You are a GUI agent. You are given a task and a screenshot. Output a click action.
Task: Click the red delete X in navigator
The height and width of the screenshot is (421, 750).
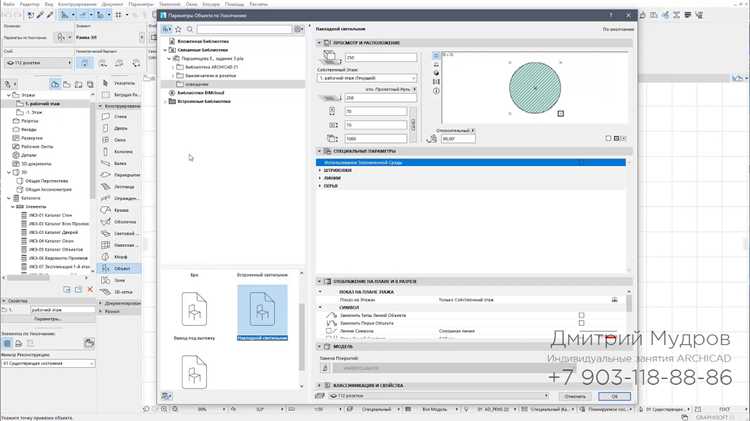coord(90,289)
